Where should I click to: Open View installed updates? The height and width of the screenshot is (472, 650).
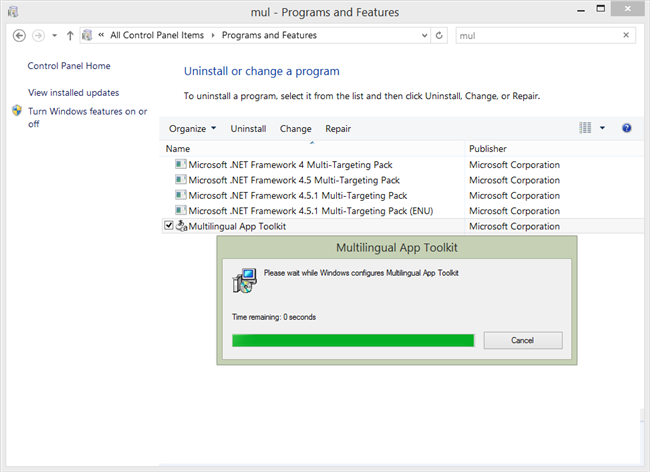(73, 92)
